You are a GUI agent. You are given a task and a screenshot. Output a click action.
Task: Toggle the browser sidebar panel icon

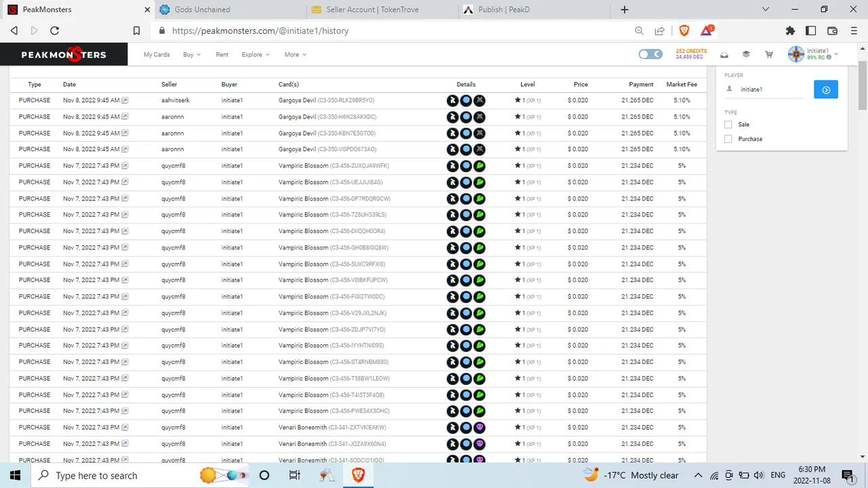810,30
